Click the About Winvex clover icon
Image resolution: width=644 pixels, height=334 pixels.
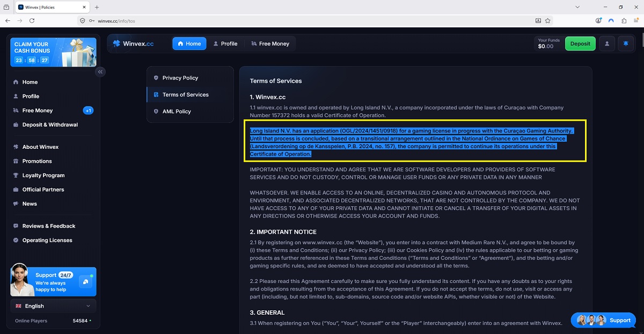(x=16, y=147)
